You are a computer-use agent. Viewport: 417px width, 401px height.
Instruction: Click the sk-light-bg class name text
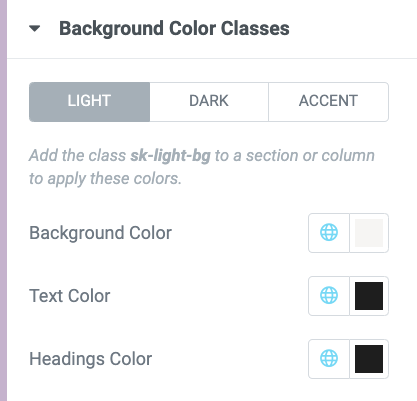pyautogui.click(x=170, y=156)
